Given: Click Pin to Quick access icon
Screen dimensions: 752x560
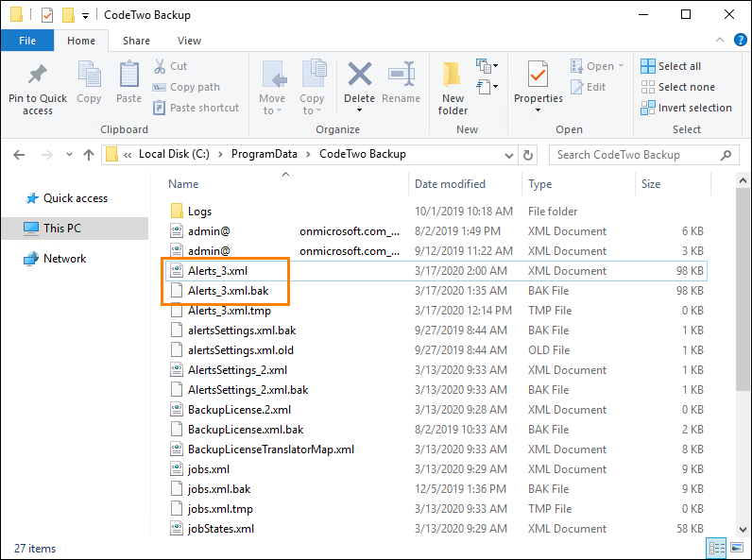Looking at the screenshot, I should [38, 75].
